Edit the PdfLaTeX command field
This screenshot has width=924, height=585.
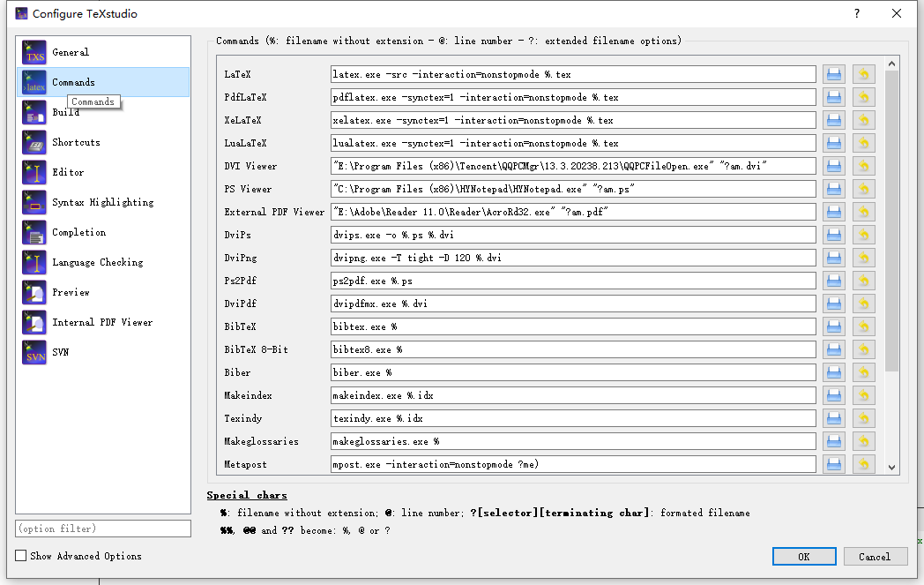pyautogui.click(x=573, y=97)
